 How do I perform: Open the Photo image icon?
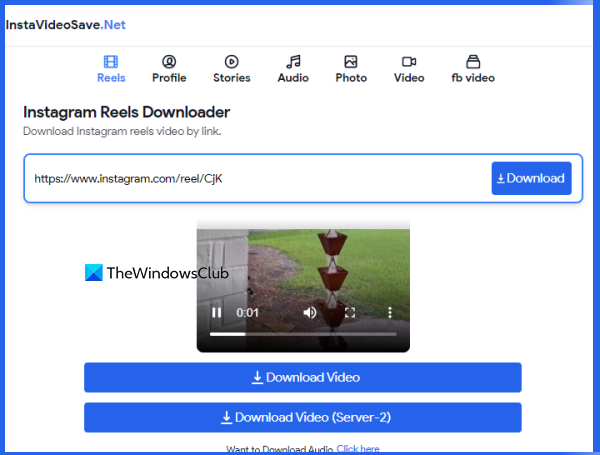coord(351,61)
